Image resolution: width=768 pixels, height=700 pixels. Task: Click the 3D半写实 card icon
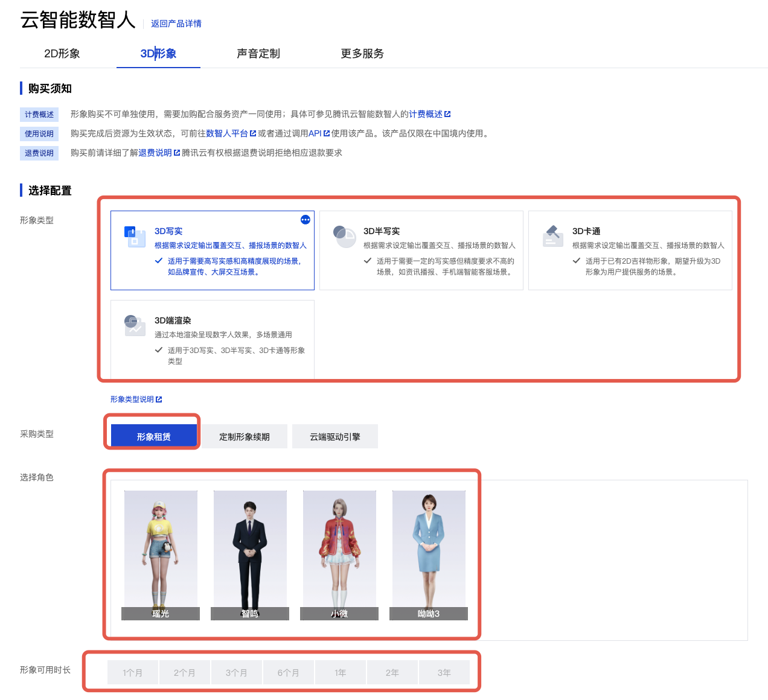344,237
